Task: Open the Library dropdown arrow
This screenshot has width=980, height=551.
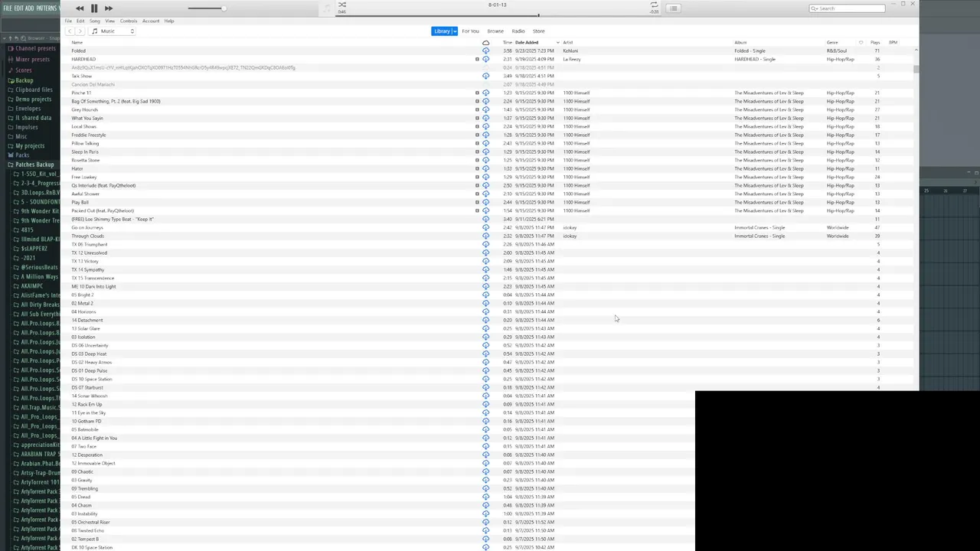Action: click(454, 31)
